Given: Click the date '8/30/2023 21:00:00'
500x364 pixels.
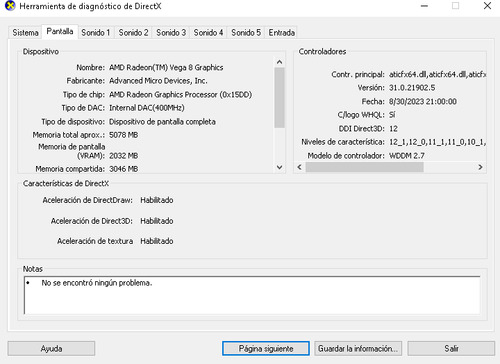Looking at the screenshot, I should coord(423,101).
